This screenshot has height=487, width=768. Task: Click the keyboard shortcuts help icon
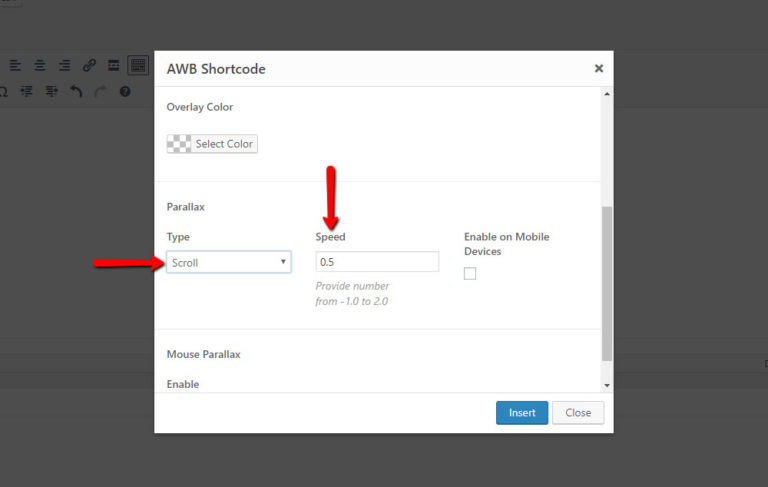(x=125, y=91)
